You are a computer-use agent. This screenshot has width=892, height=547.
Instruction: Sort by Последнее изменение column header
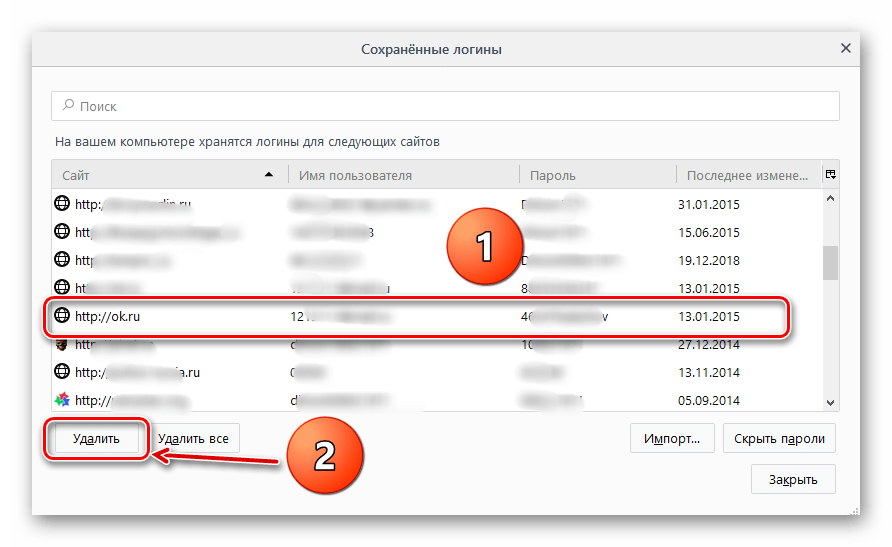tap(747, 175)
